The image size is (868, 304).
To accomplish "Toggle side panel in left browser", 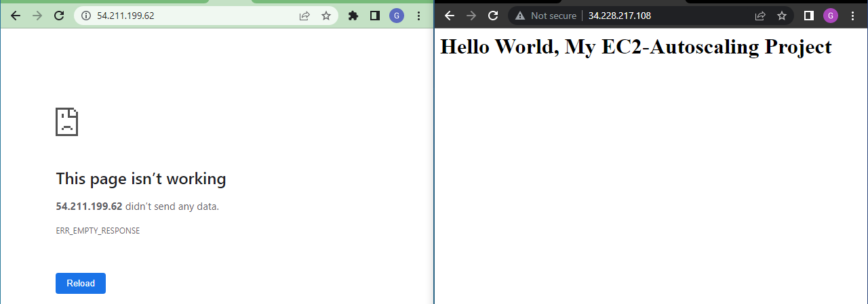I will [374, 16].
